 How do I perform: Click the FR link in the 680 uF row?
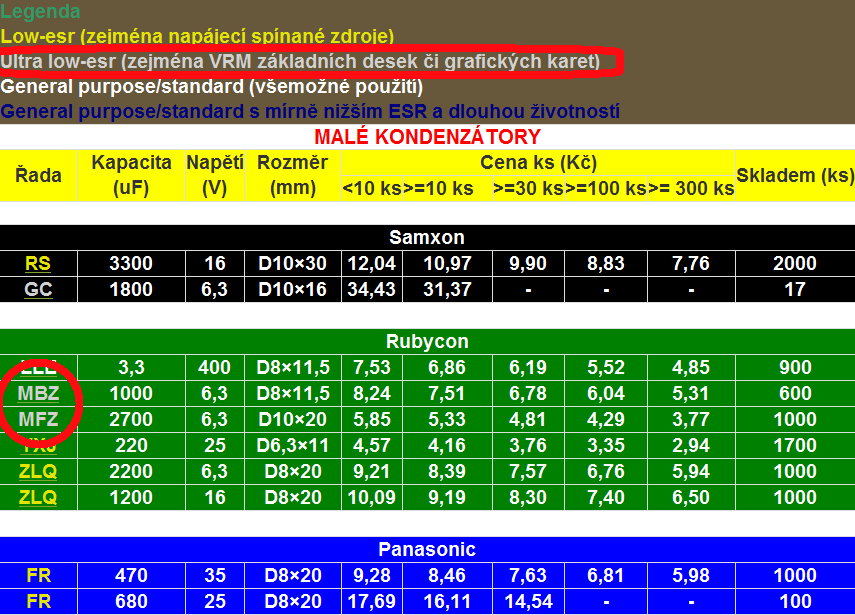click(x=38, y=601)
